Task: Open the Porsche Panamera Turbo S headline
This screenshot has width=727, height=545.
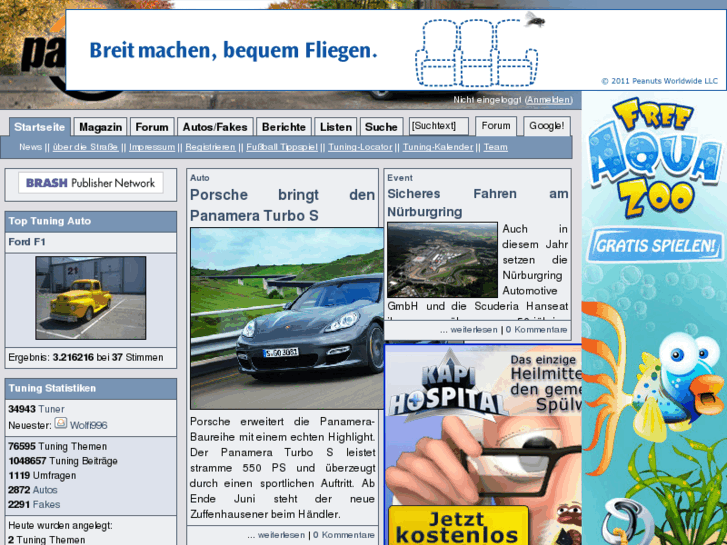Action: tap(282, 205)
